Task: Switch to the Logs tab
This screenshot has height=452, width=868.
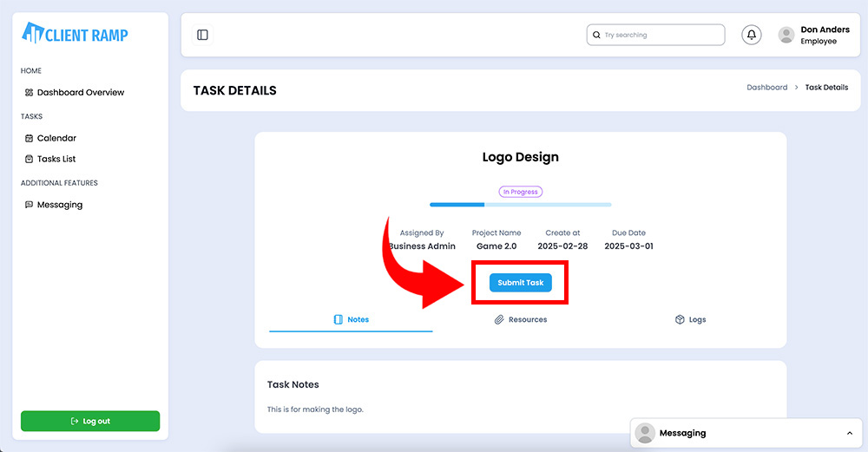Action: [690, 320]
